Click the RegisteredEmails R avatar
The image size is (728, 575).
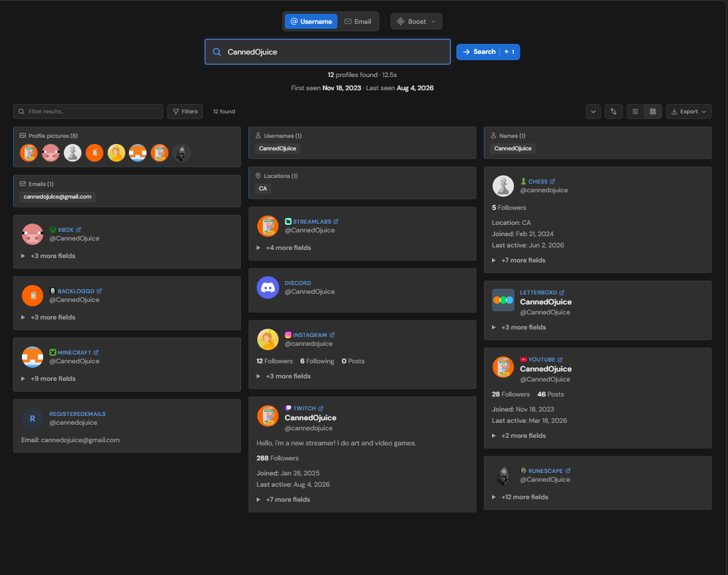[x=33, y=418]
